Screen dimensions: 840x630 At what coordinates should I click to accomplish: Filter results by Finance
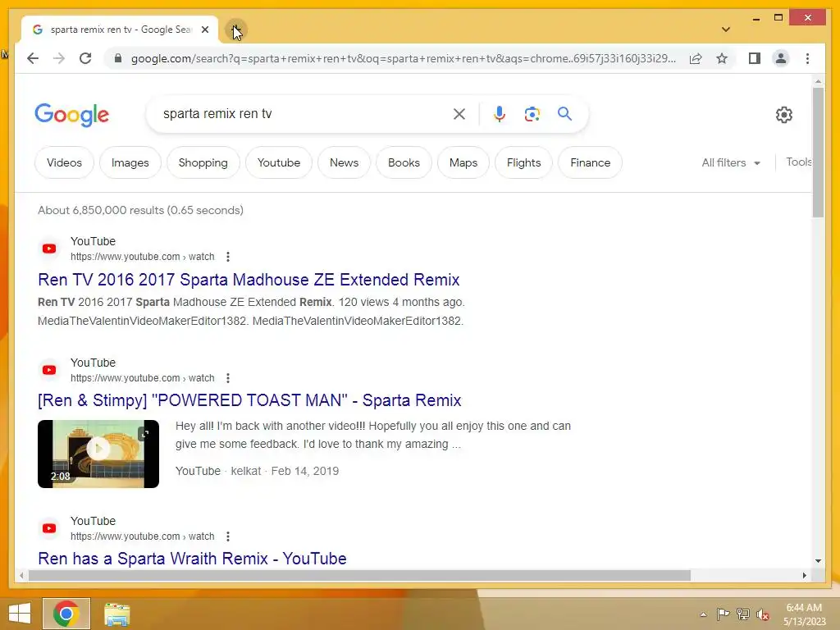[591, 163]
